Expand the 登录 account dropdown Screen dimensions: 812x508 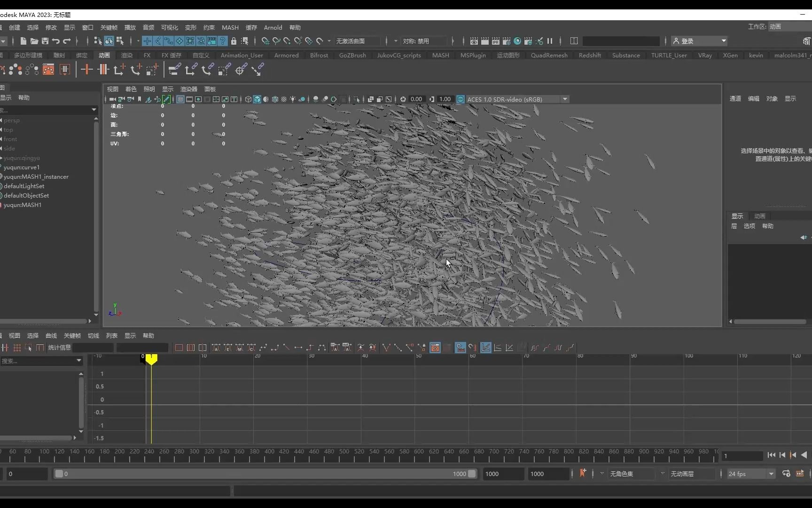pos(724,41)
